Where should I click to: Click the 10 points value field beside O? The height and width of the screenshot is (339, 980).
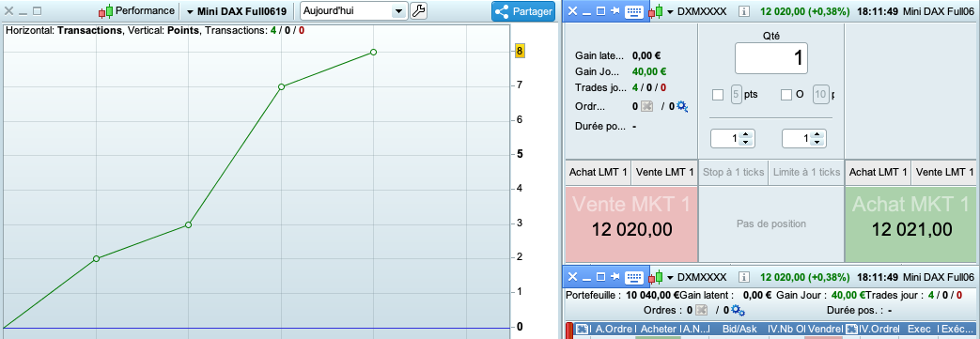[820, 95]
